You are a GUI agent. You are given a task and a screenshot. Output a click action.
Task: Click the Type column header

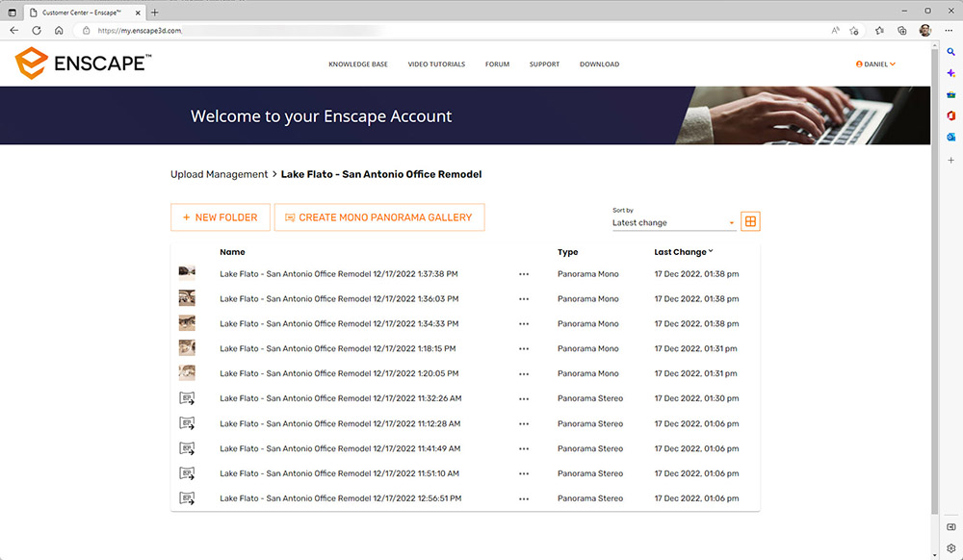(x=567, y=252)
